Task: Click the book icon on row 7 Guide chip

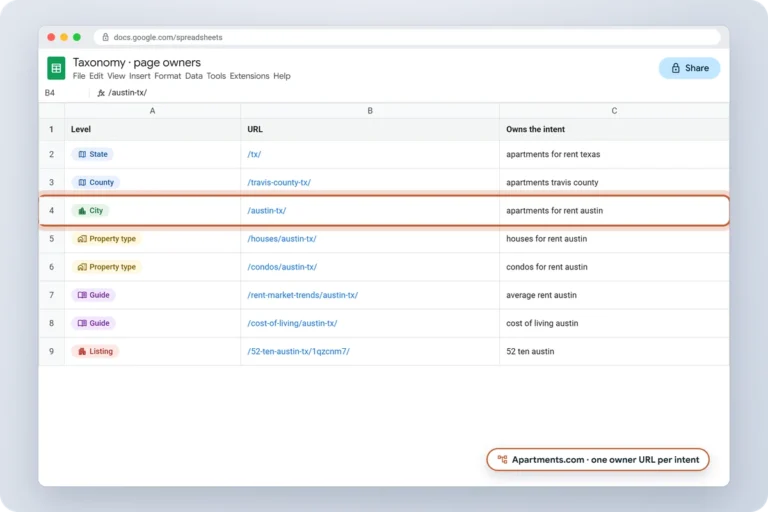Action: click(82, 295)
